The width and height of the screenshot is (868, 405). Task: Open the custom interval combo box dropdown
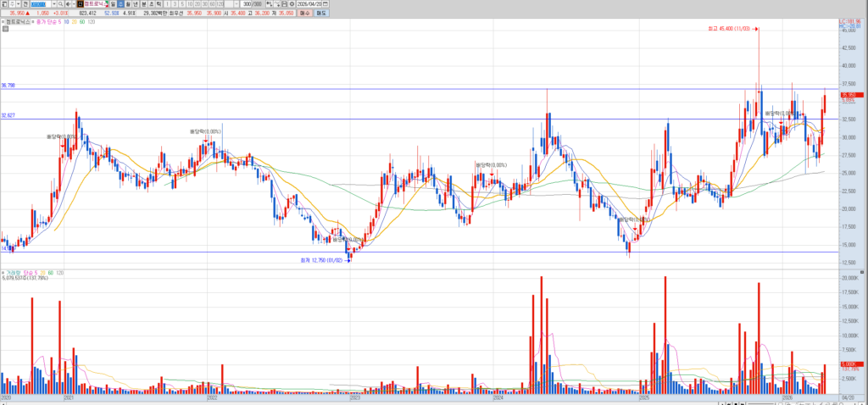[x=236, y=4]
